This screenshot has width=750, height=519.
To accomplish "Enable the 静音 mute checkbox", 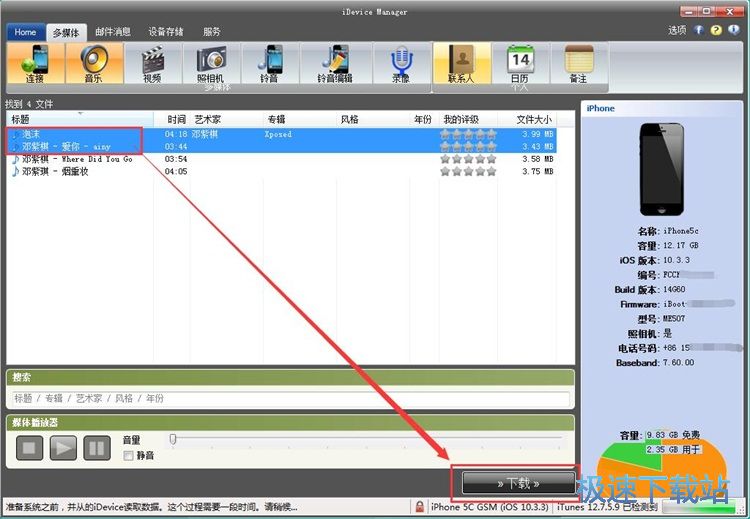I will point(128,456).
